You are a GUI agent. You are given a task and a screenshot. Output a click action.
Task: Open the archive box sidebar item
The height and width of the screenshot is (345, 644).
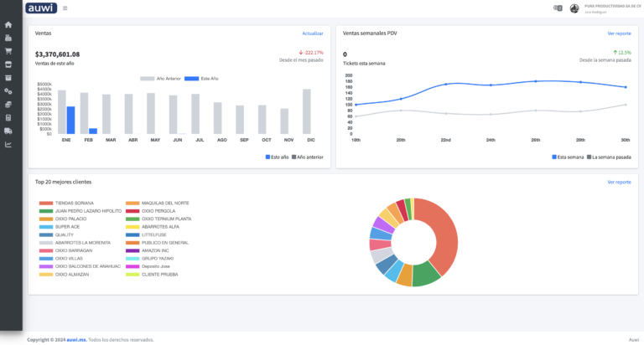[x=8, y=77]
